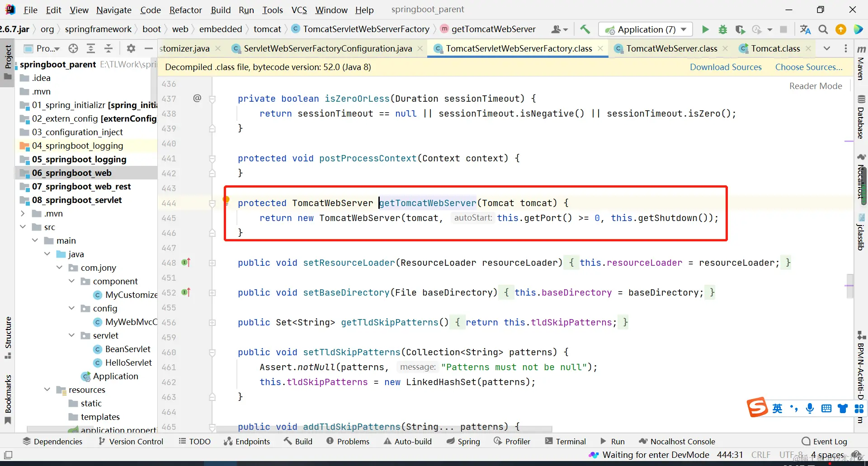
Task: Open the jclasslib side panel
Action: click(x=861, y=232)
